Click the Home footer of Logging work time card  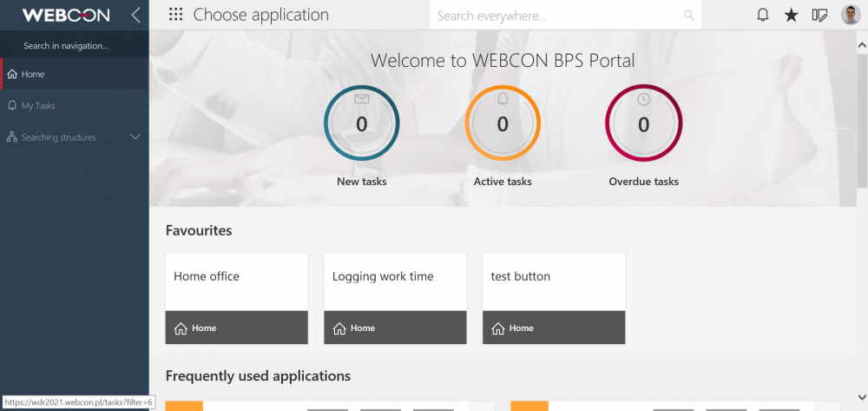coord(395,328)
